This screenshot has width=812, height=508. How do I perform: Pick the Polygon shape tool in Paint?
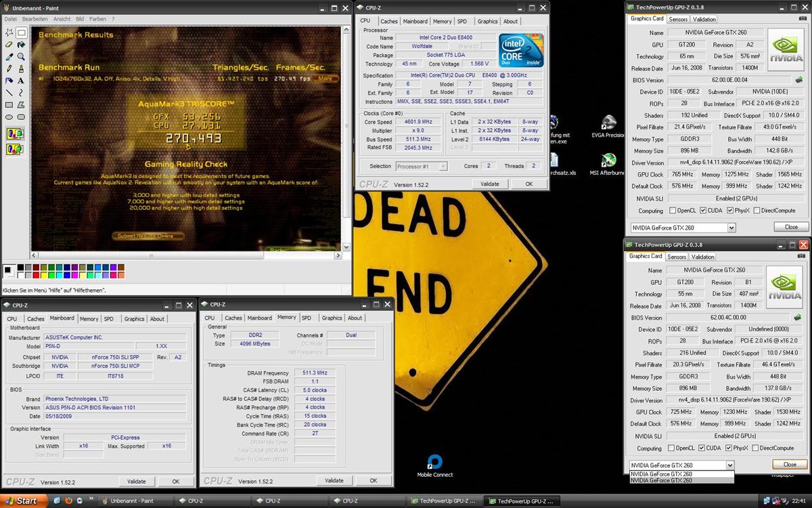pos(21,105)
